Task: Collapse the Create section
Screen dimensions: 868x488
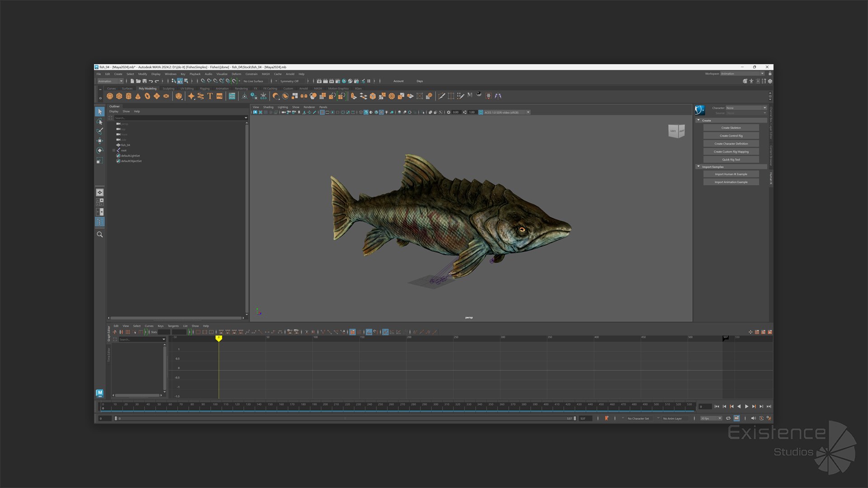Action: pyautogui.click(x=698, y=121)
